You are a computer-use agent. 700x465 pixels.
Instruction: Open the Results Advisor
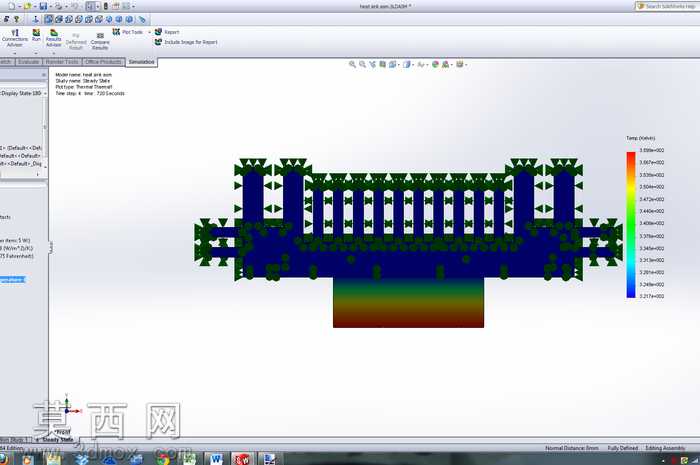click(54, 38)
